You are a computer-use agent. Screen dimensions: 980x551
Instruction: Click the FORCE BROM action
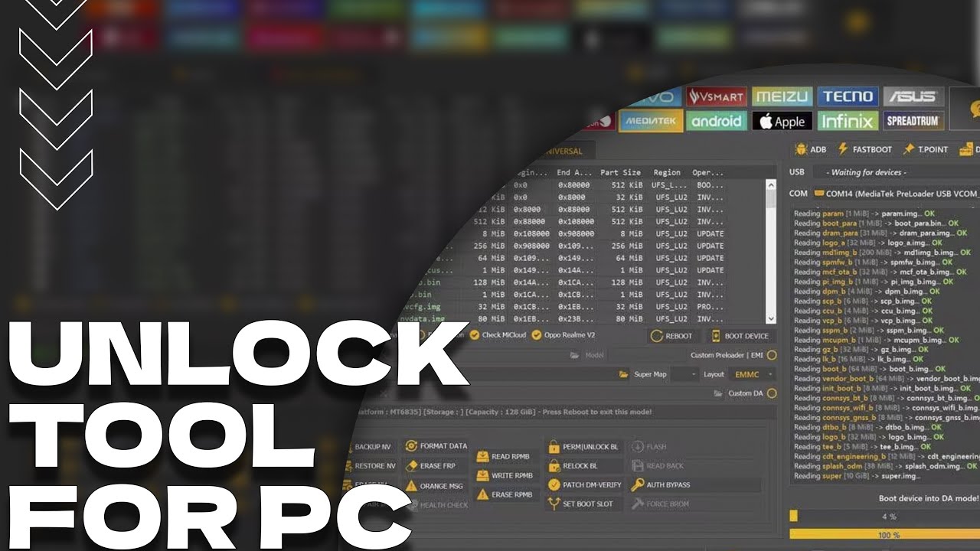tap(660, 504)
